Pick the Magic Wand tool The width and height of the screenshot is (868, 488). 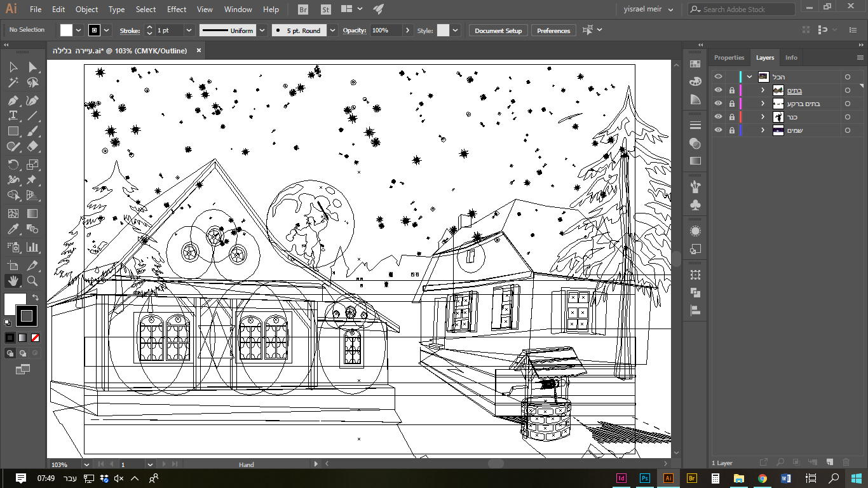point(13,83)
